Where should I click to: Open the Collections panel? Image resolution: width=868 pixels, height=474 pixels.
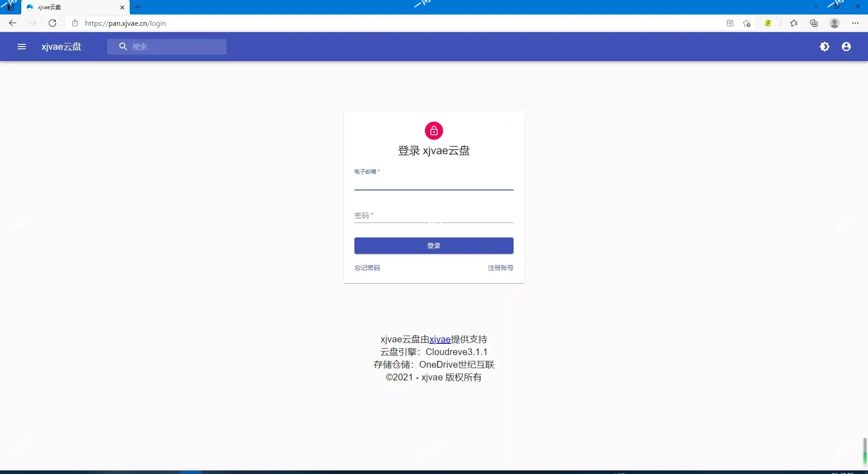814,23
